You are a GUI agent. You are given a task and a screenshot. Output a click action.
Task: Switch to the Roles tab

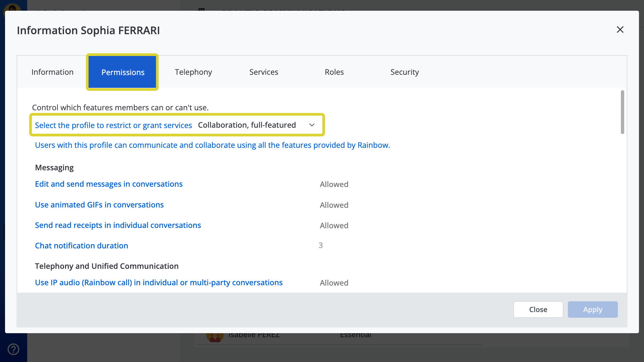tap(334, 72)
